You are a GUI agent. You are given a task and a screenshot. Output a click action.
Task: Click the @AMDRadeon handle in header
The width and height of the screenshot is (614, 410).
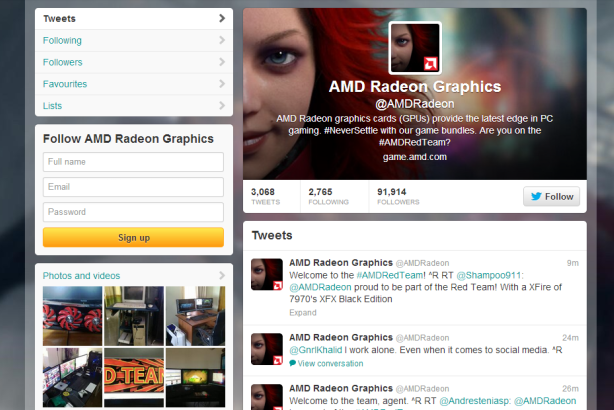pos(415,104)
